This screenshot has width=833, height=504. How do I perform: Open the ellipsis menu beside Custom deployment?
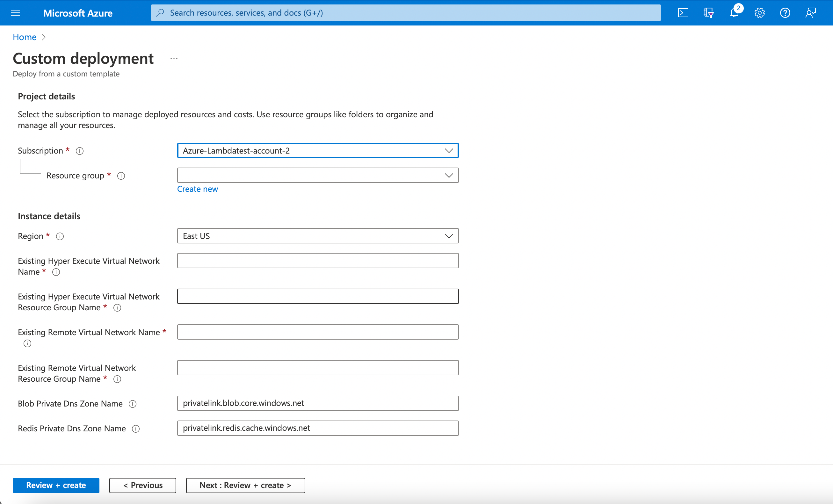(174, 59)
